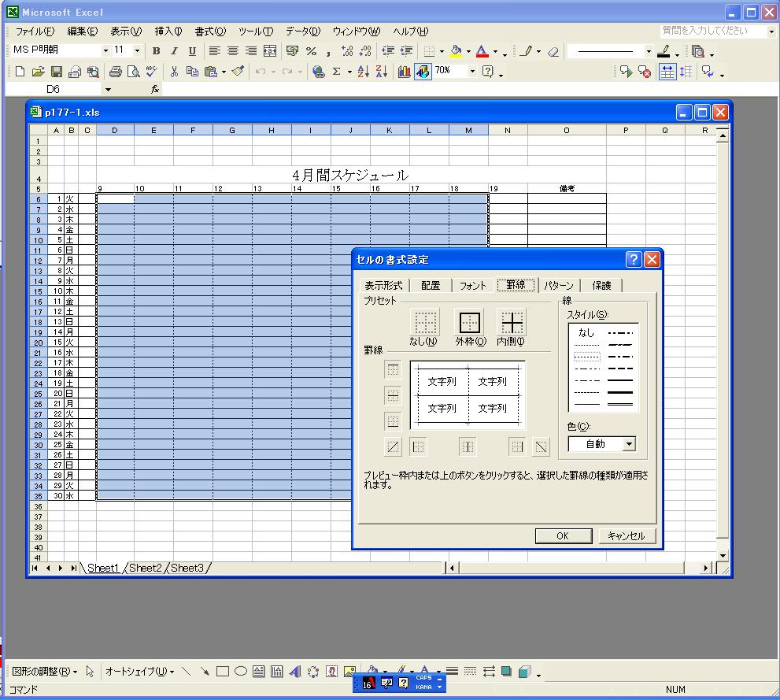The height and width of the screenshot is (700, 780).
Task: Open the オートシェイプ menu dropdown
Action: click(x=140, y=672)
